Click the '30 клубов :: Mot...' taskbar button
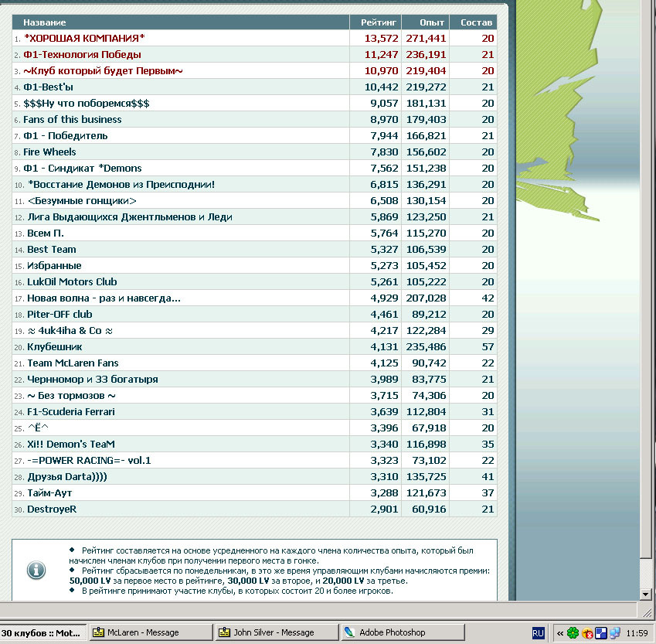Viewport: 656px width, 644px height. point(42,632)
